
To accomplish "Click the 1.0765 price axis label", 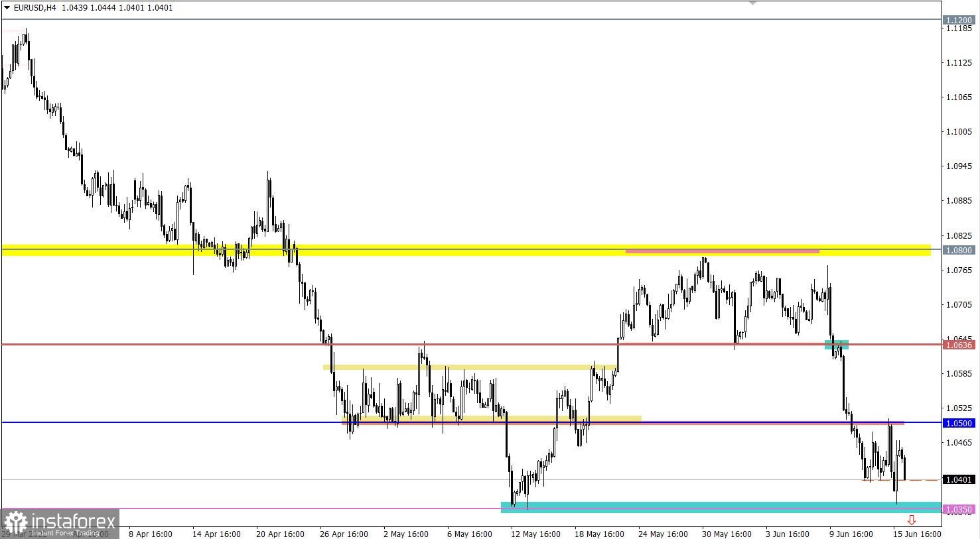I will tap(960, 270).
